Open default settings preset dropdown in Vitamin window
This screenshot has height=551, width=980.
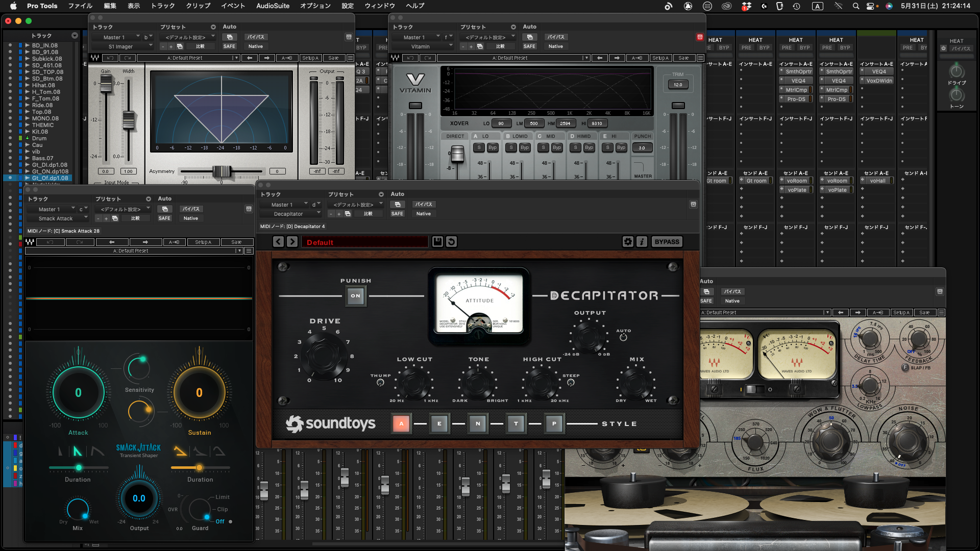coord(489,37)
